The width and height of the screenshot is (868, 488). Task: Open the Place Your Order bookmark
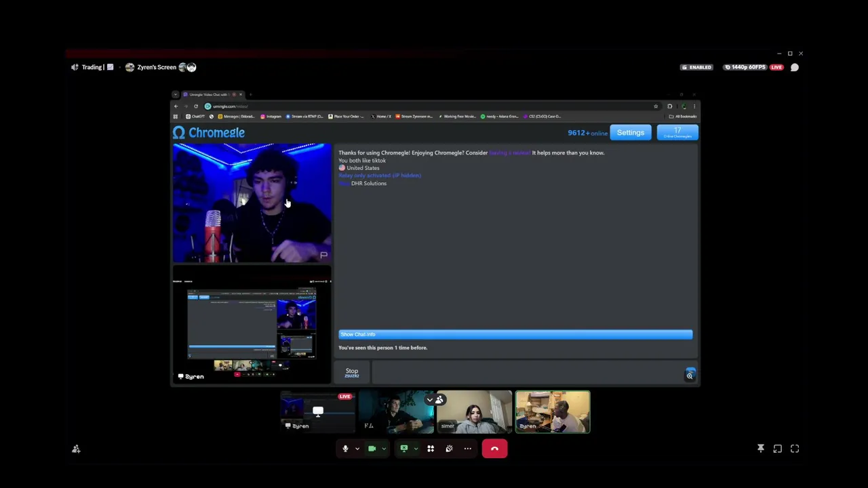(x=347, y=117)
